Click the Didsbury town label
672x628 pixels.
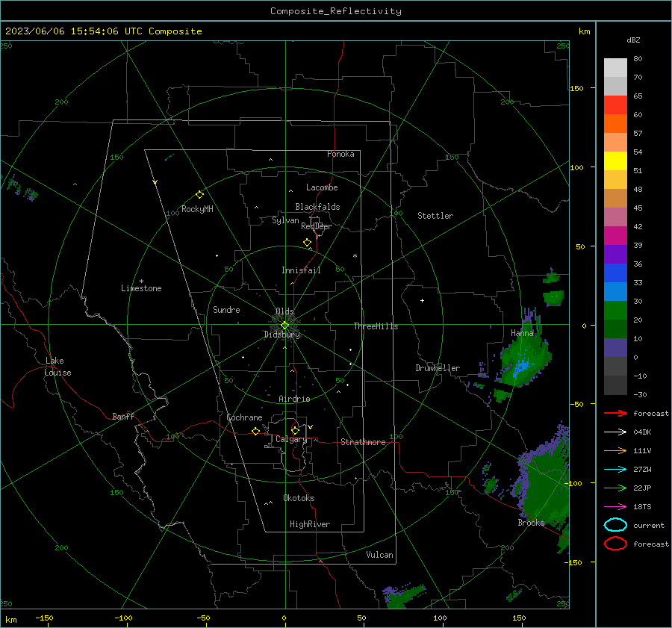[x=281, y=335]
